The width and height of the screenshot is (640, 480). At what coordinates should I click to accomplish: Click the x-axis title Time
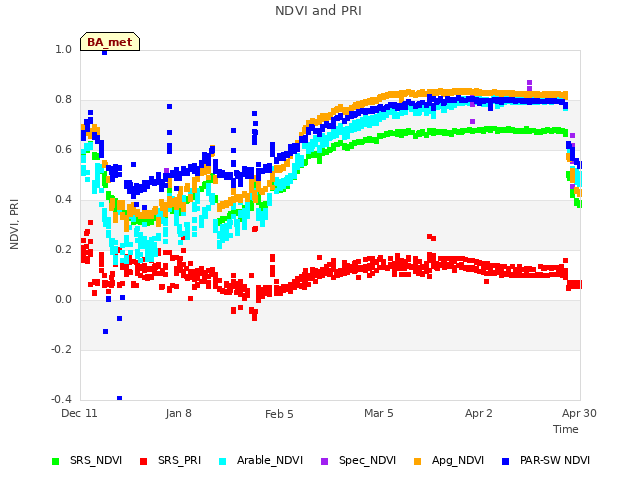(566, 429)
